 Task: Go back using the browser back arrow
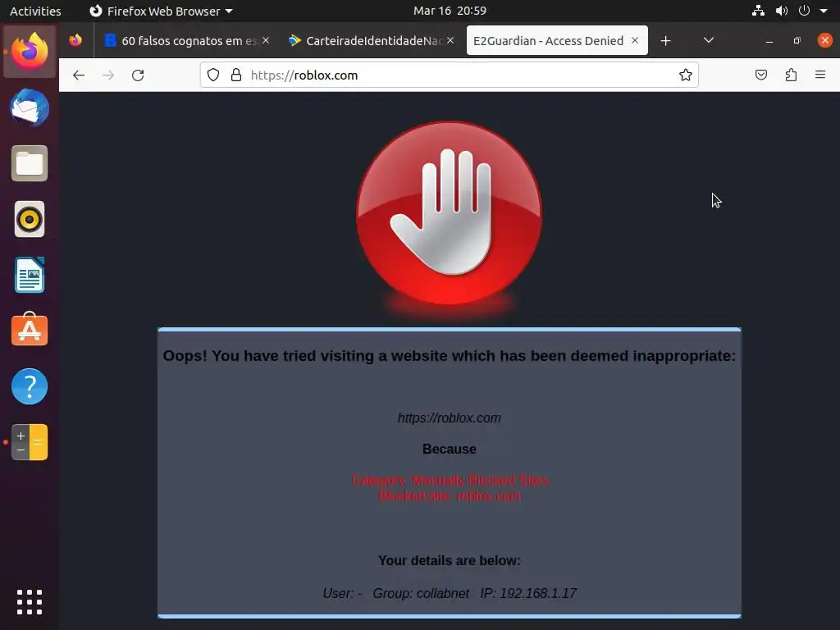[79, 75]
